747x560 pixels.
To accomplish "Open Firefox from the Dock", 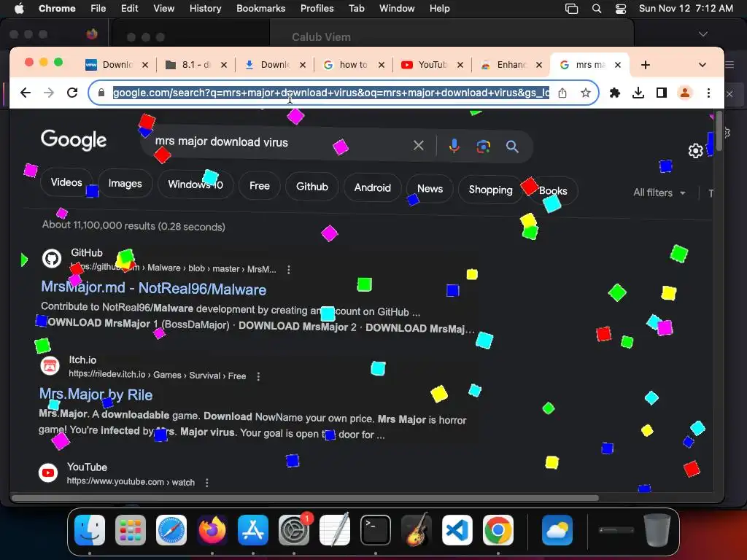I will pos(212,530).
